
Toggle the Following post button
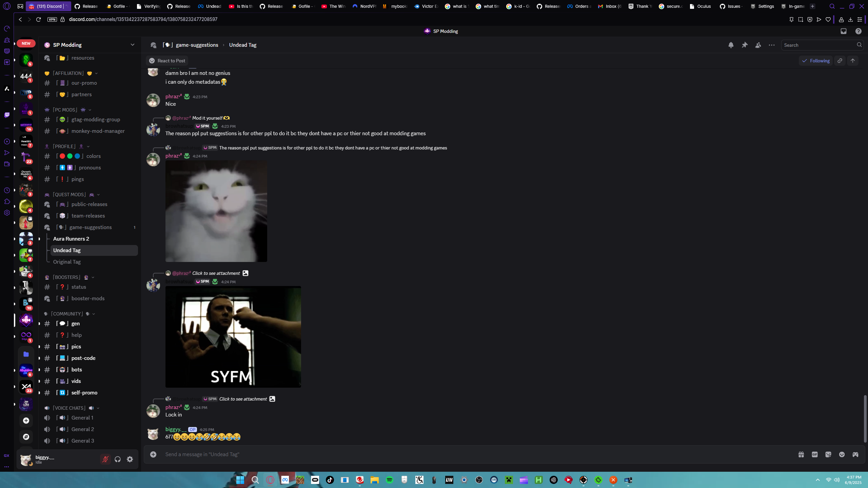pos(816,61)
